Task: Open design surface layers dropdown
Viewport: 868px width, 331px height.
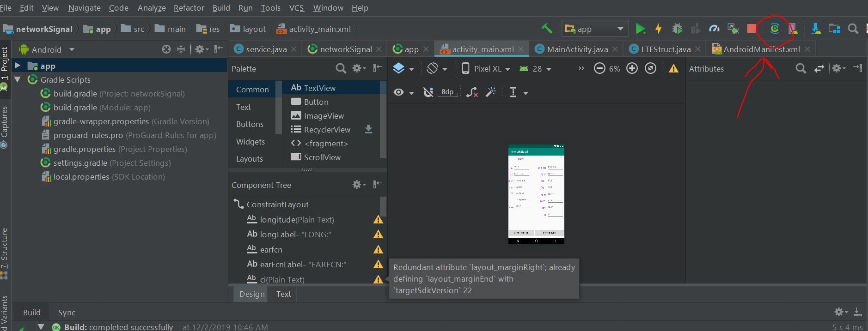Action: pyautogui.click(x=403, y=68)
